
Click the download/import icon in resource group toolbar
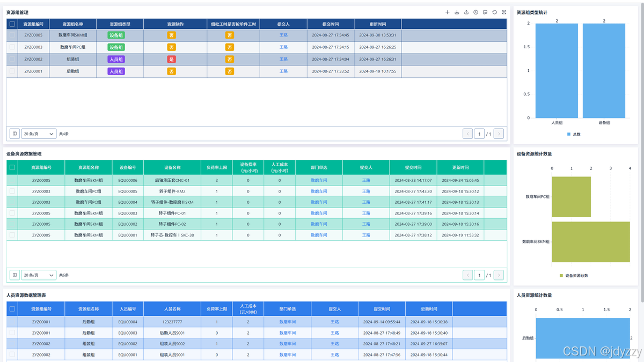pyautogui.click(x=457, y=12)
